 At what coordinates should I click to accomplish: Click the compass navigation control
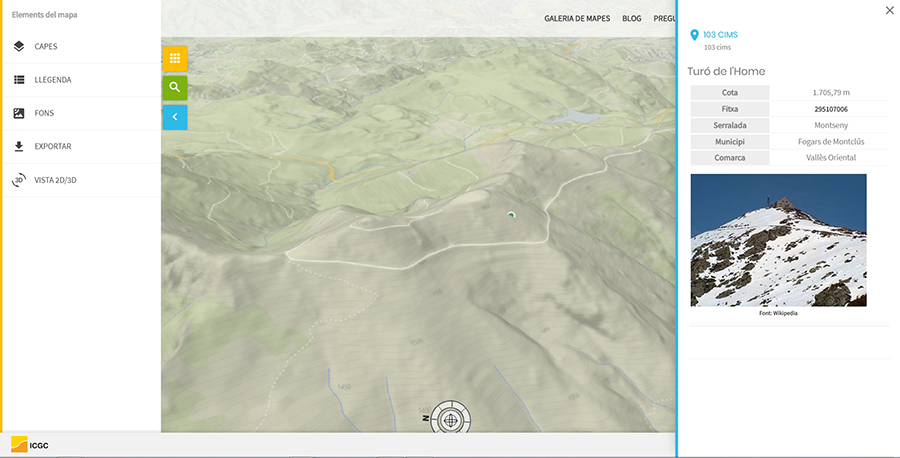pos(452,419)
